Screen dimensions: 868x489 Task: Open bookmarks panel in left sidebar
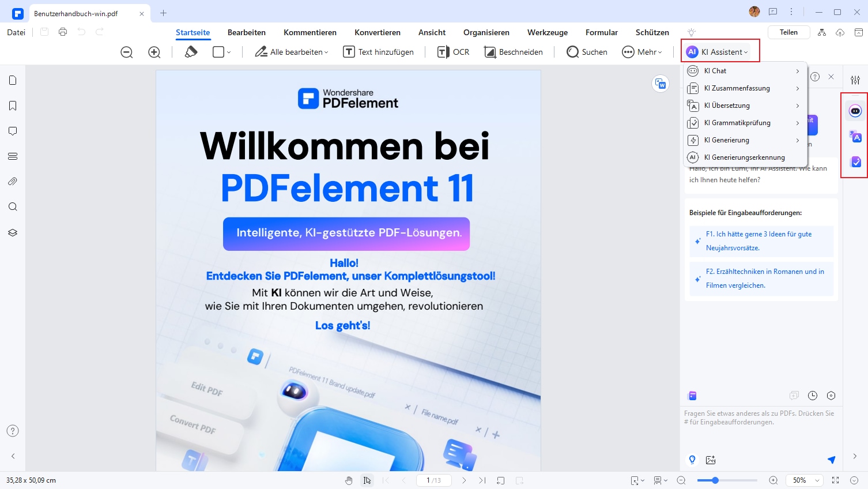(13, 106)
